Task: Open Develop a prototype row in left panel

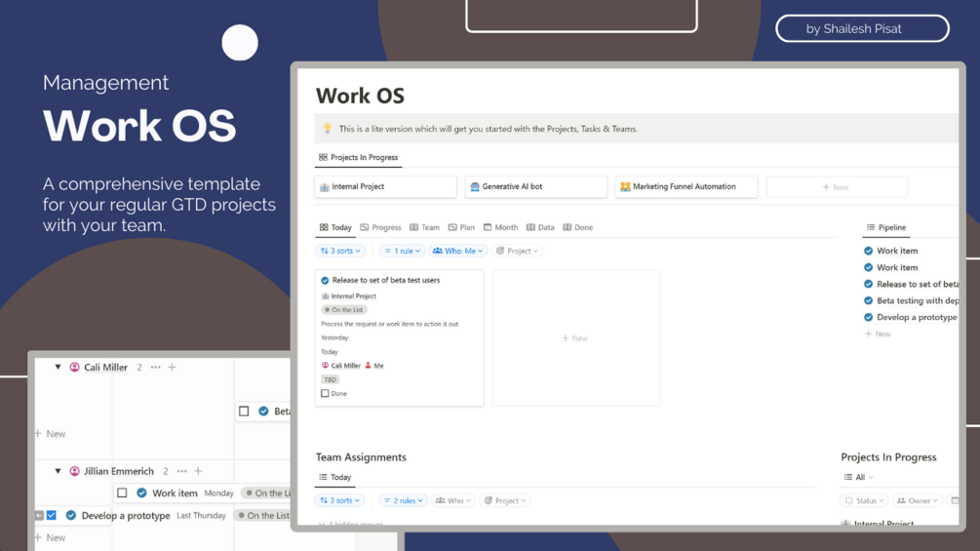Action: [126, 515]
